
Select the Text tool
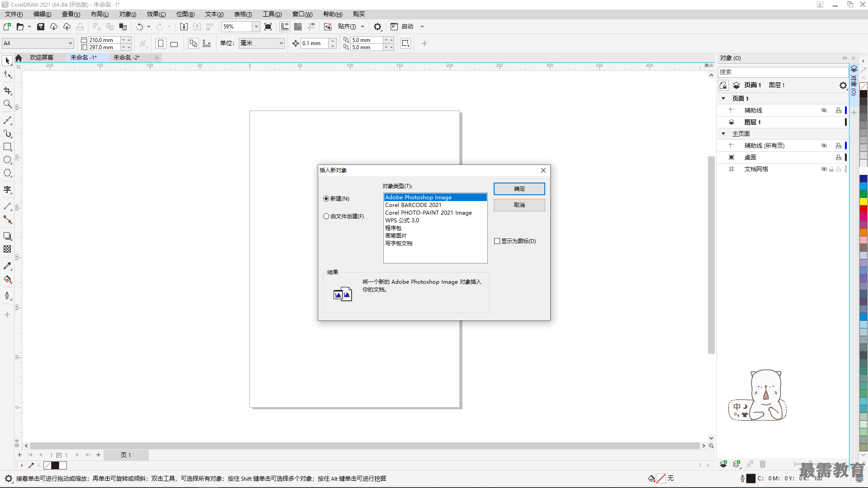tap(7, 190)
